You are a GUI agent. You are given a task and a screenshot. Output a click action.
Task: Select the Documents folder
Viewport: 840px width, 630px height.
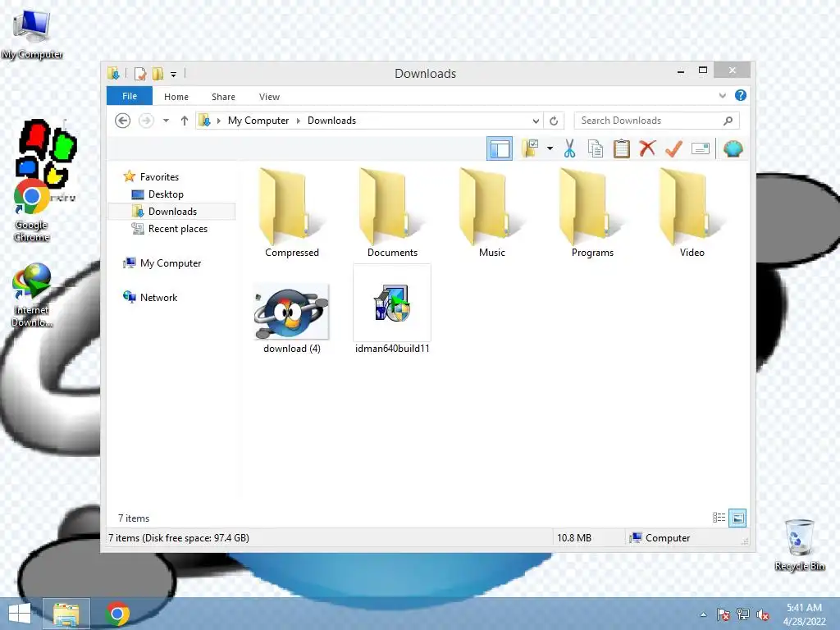392,212
